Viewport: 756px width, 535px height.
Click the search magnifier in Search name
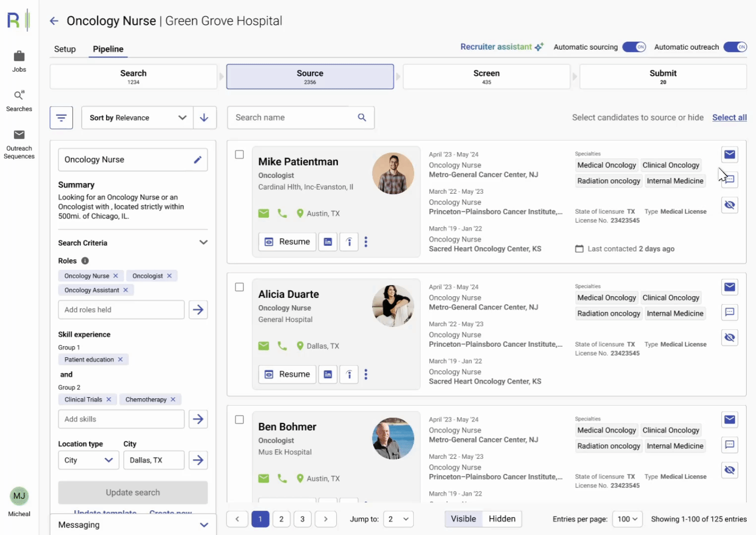point(362,117)
